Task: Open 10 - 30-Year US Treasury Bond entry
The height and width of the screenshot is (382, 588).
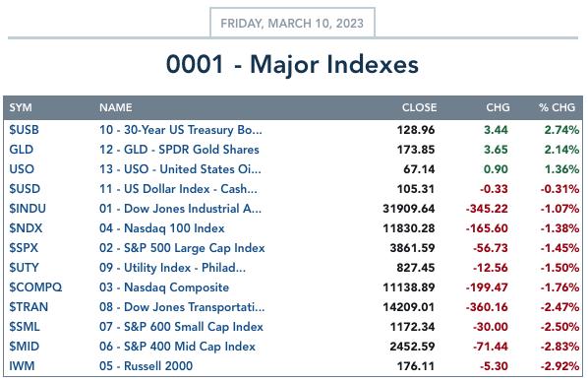Action: click(181, 130)
